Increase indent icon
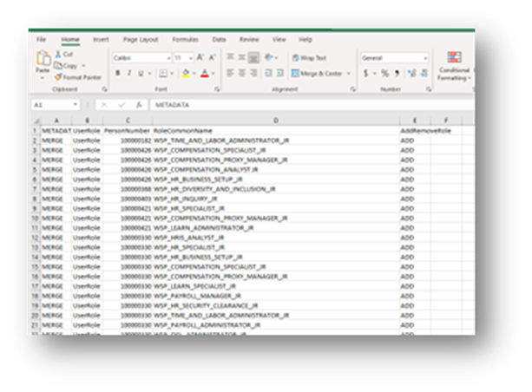This screenshot has height=392, width=532. point(280,73)
